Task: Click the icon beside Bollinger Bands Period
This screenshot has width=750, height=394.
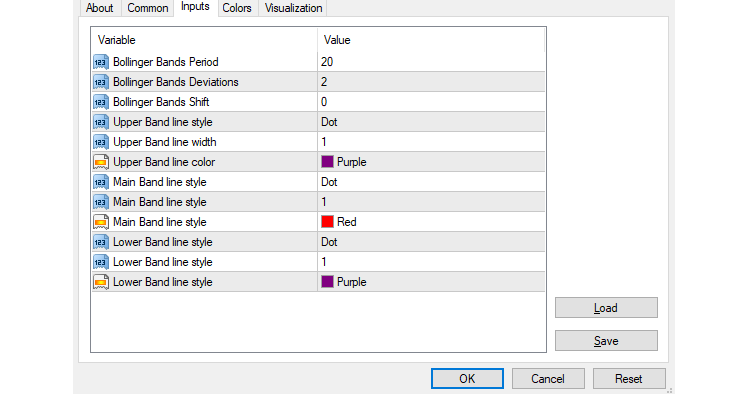Action: click(x=101, y=62)
